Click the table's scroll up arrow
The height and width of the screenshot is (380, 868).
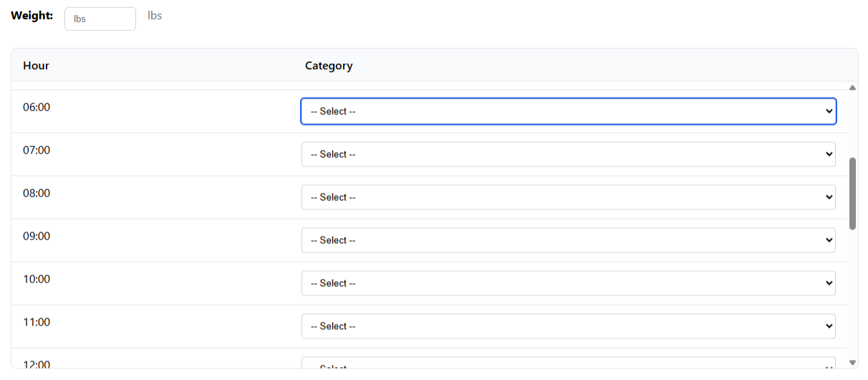pos(852,87)
